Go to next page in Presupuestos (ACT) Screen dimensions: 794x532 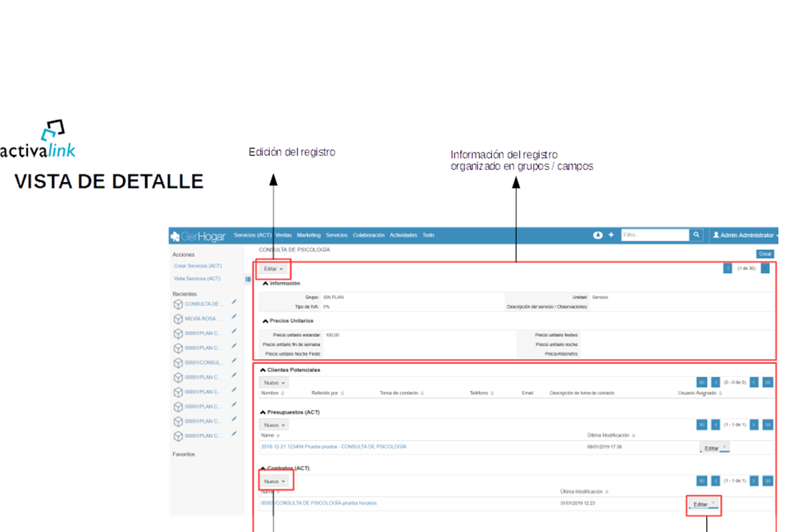pyautogui.click(x=754, y=425)
